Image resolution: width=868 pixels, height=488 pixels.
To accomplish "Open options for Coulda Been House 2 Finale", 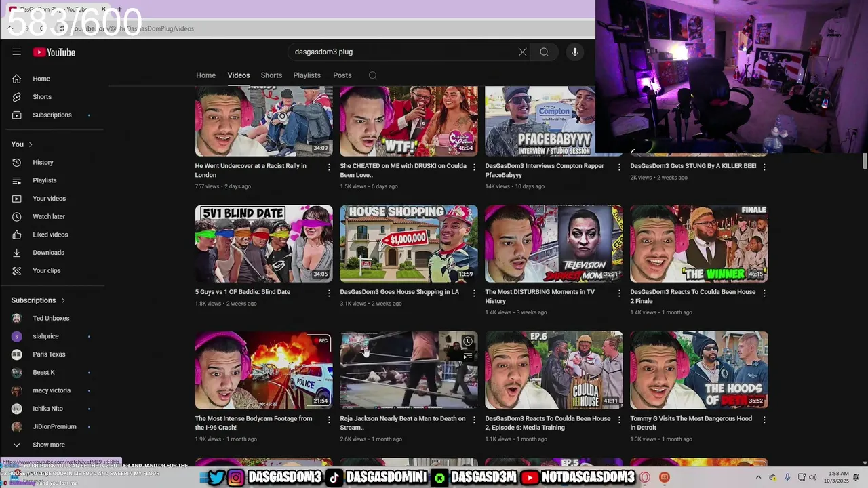I will tap(764, 293).
